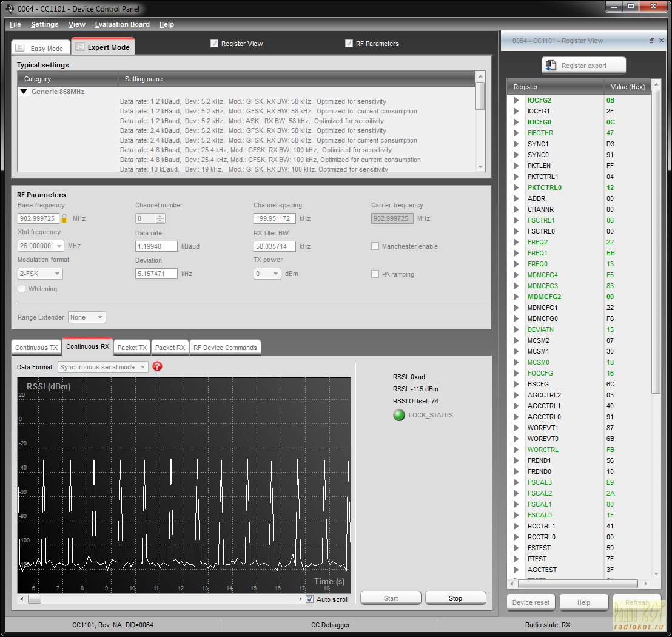672x637 pixels.
Task: Expand the FREQ2 register row
Action: [x=516, y=242]
